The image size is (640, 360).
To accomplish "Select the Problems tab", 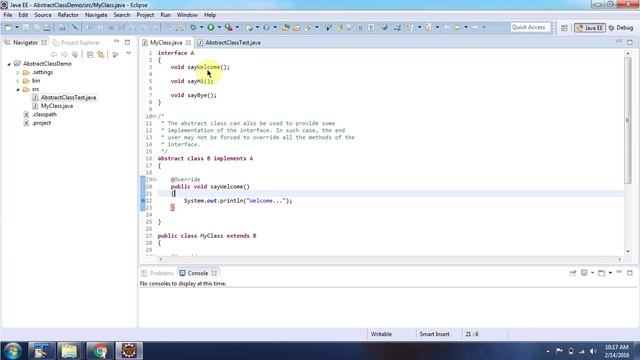I will coord(158,273).
